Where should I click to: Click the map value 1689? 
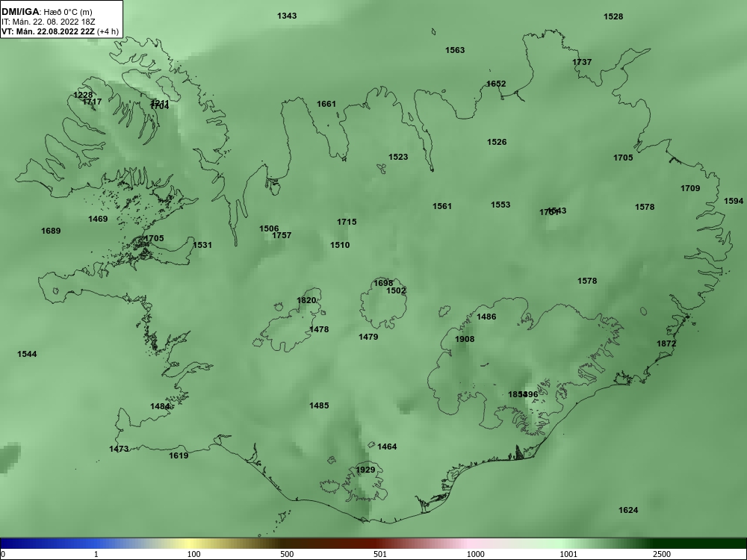(51, 231)
